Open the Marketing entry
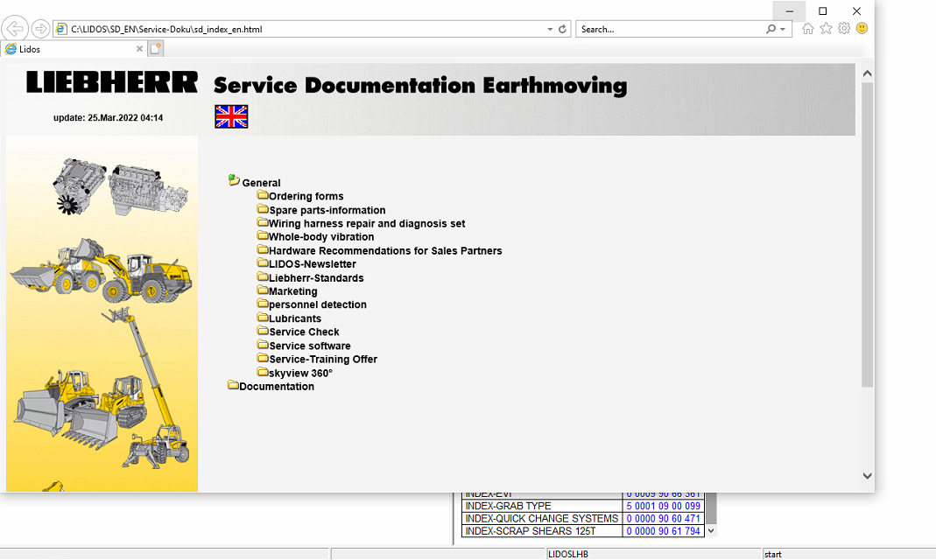936x560 pixels. (292, 291)
